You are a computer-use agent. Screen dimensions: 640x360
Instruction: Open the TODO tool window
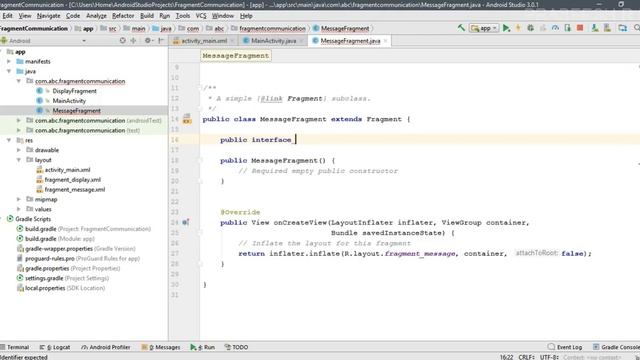click(x=236, y=347)
